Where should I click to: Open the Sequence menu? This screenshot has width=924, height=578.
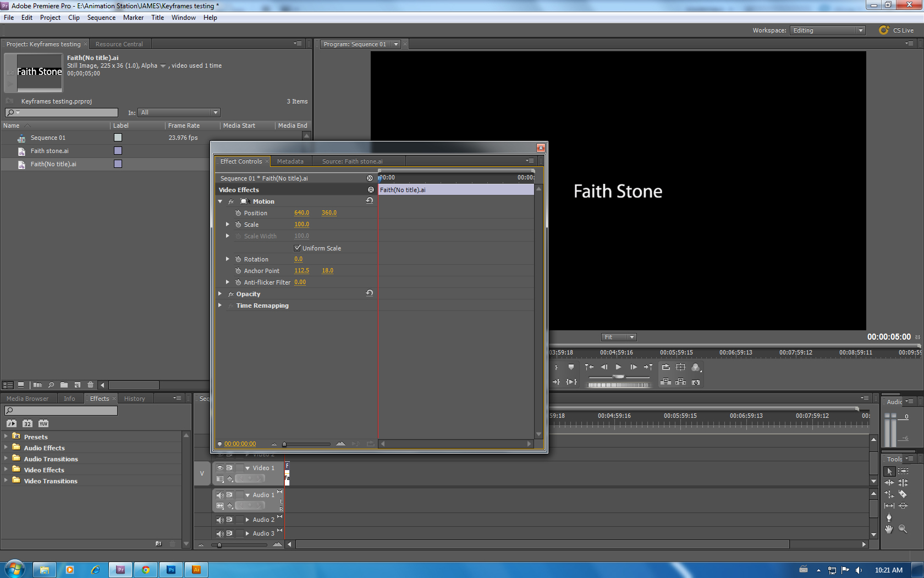coord(101,18)
